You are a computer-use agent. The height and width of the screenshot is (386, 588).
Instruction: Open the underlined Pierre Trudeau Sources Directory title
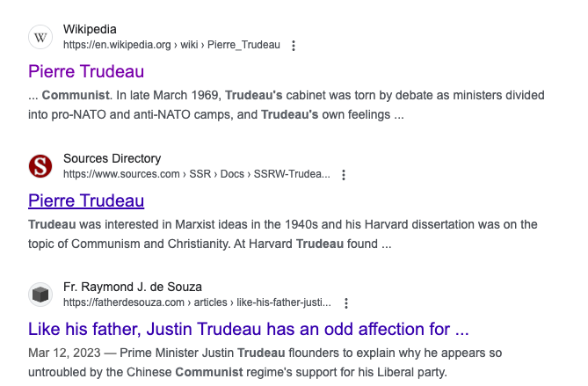tap(86, 200)
